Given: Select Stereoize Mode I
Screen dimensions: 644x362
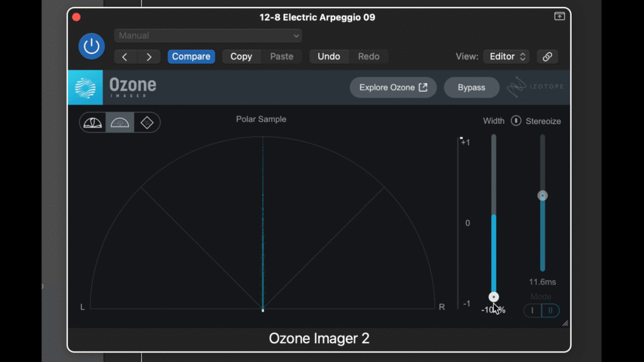Looking at the screenshot, I should [533, 310].
